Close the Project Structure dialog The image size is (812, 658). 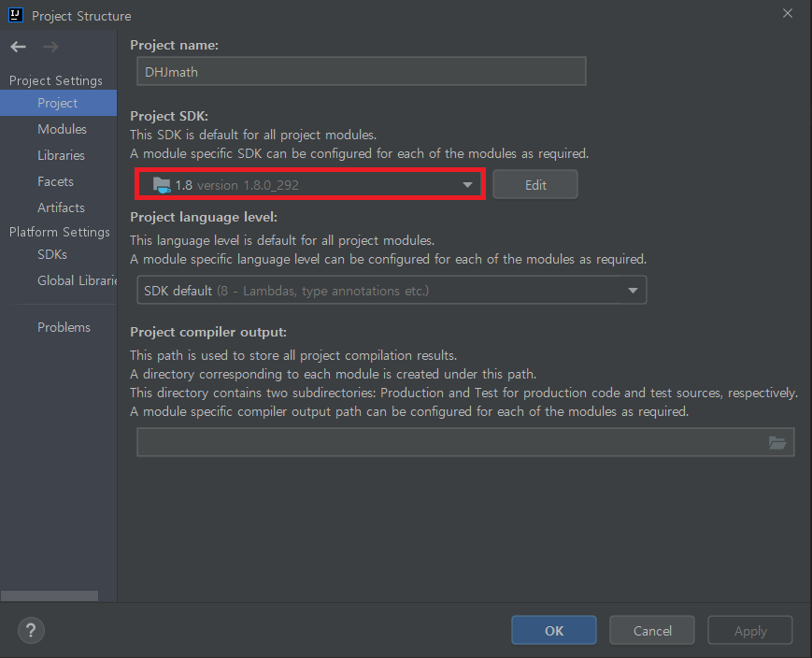pyautogui.click(x=788, y=13)
